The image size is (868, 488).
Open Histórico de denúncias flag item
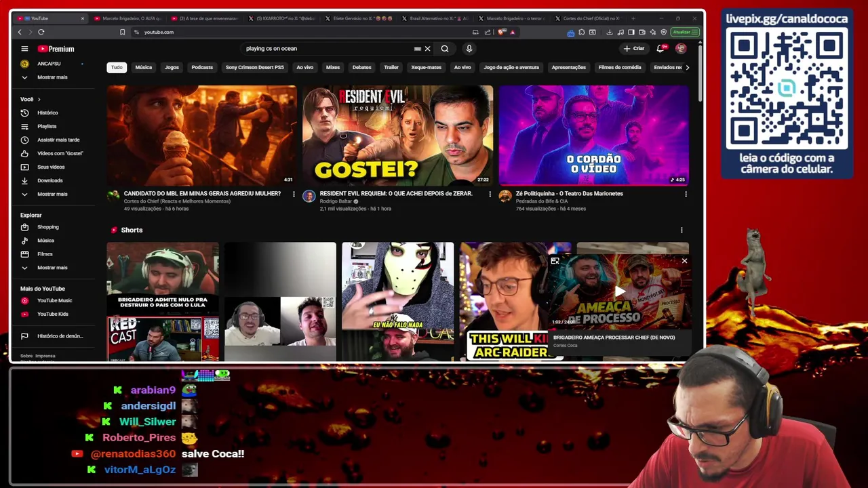(60, 336)
